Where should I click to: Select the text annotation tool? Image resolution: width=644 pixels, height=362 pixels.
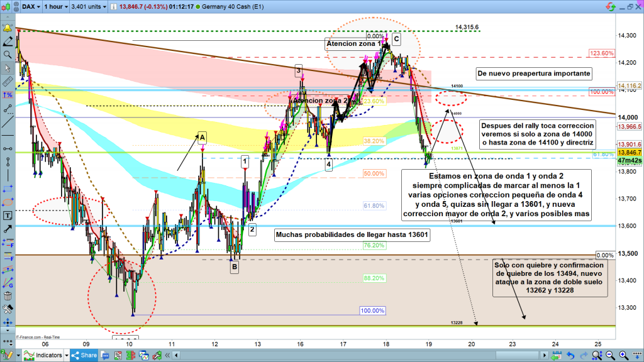click(x=8, y=215)
